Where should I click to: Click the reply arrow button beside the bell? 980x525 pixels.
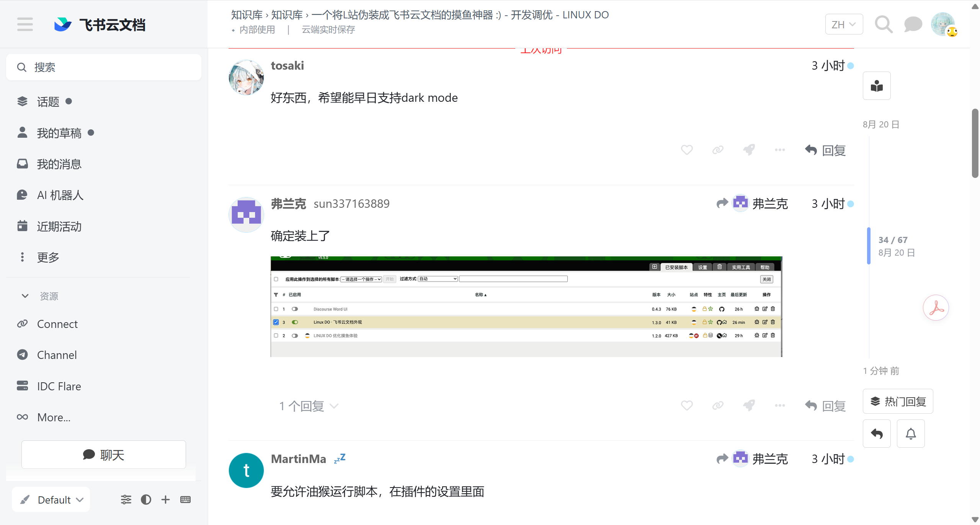877,434
